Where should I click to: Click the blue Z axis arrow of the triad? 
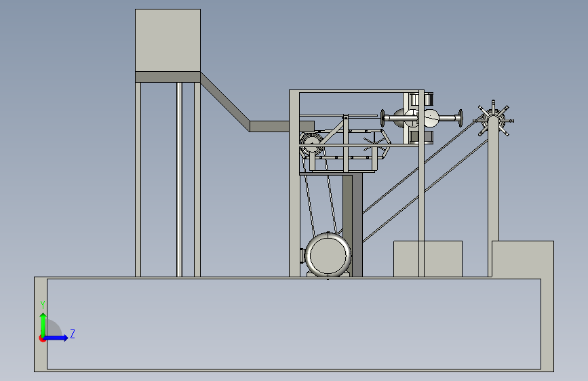pos(56,338)
